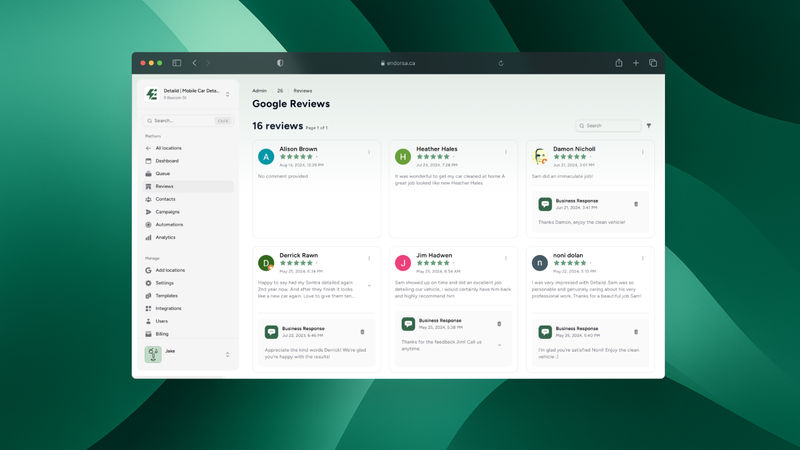800x450 pixels.
Task: Click Derrick Rawn's avatar
Action: point(266,263)
